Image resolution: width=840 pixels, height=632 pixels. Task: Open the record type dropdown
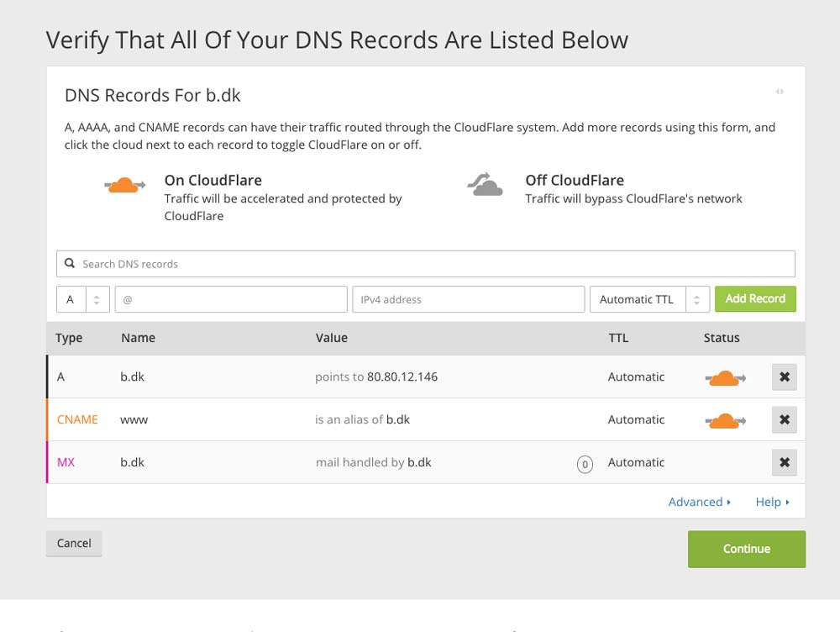83,299
